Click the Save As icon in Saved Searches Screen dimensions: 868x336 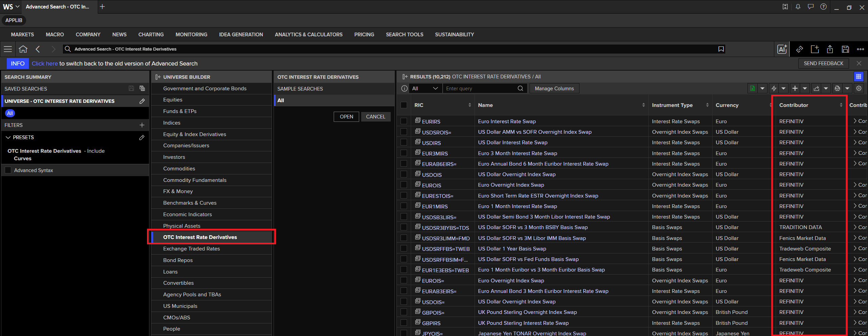click(x=142, y=89)
